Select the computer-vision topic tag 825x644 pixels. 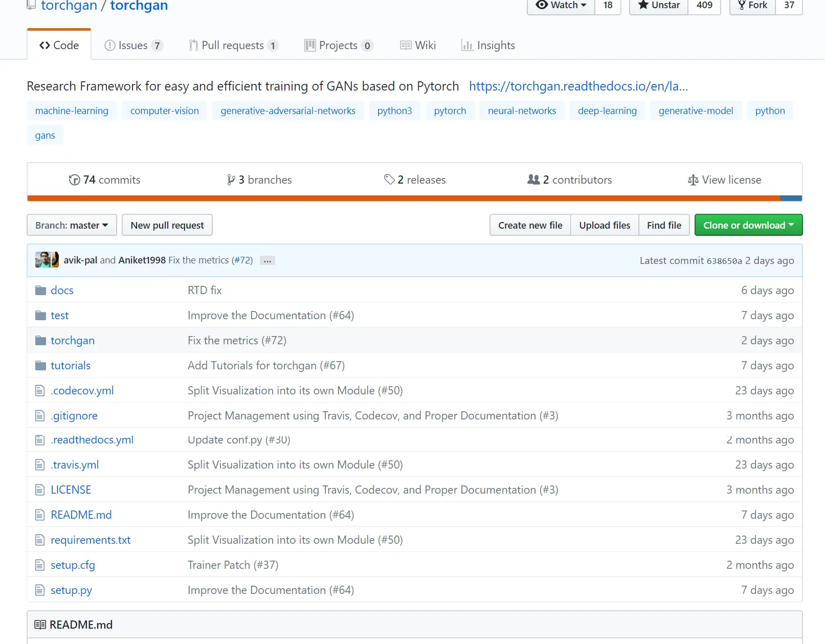click(x=165, y=111)
